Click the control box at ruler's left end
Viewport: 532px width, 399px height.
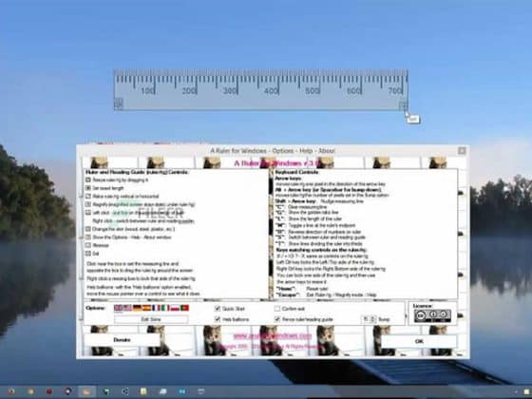point(118,104)
